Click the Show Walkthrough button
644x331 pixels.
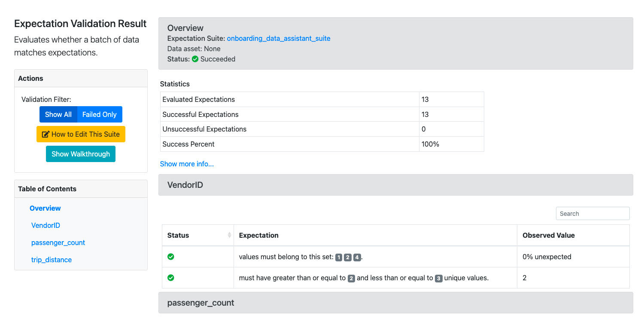[81, 154]
